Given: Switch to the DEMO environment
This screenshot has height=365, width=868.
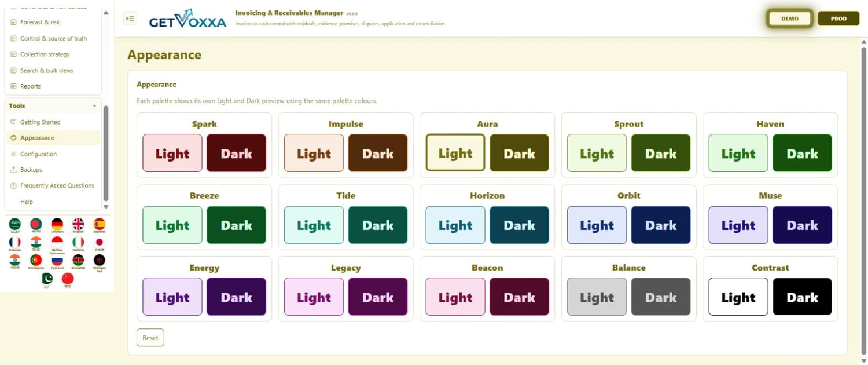Looking at the screenshot, I should (790, 19).
